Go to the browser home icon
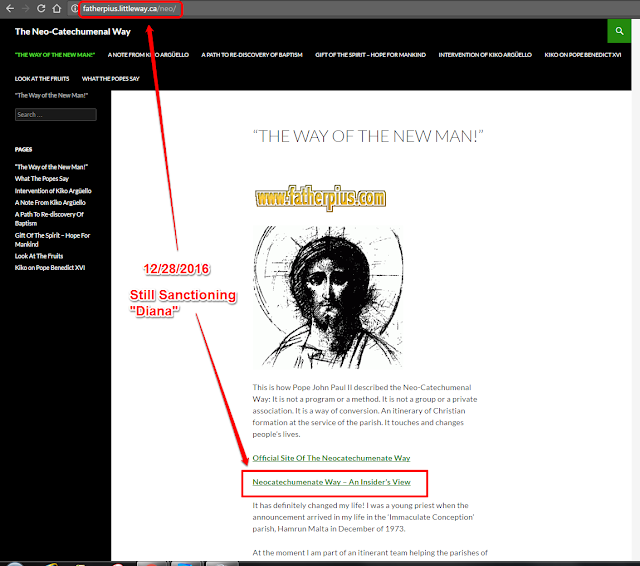This screenshot has height=566, width=640. 57,9
